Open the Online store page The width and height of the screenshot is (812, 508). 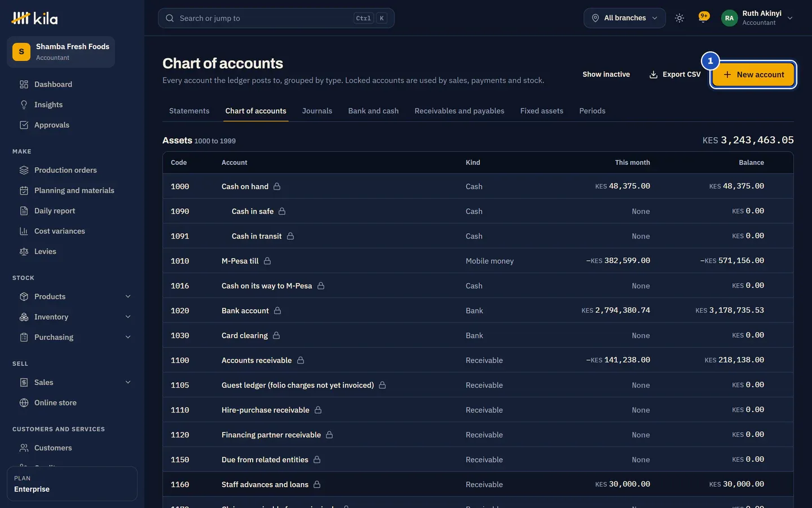pos(72,403)
